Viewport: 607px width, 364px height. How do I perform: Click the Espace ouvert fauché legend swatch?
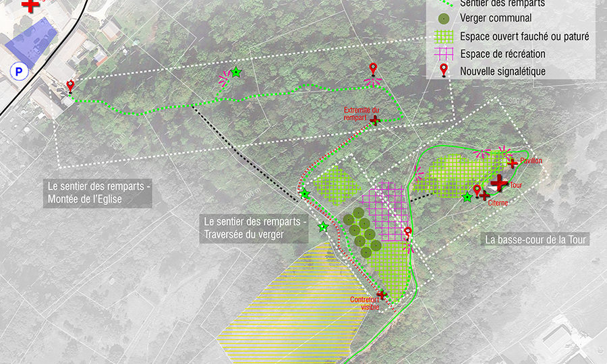(x=442, y=36)
